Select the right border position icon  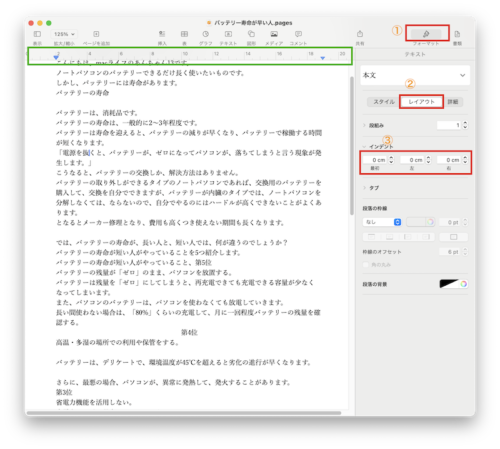coord(426,237)
